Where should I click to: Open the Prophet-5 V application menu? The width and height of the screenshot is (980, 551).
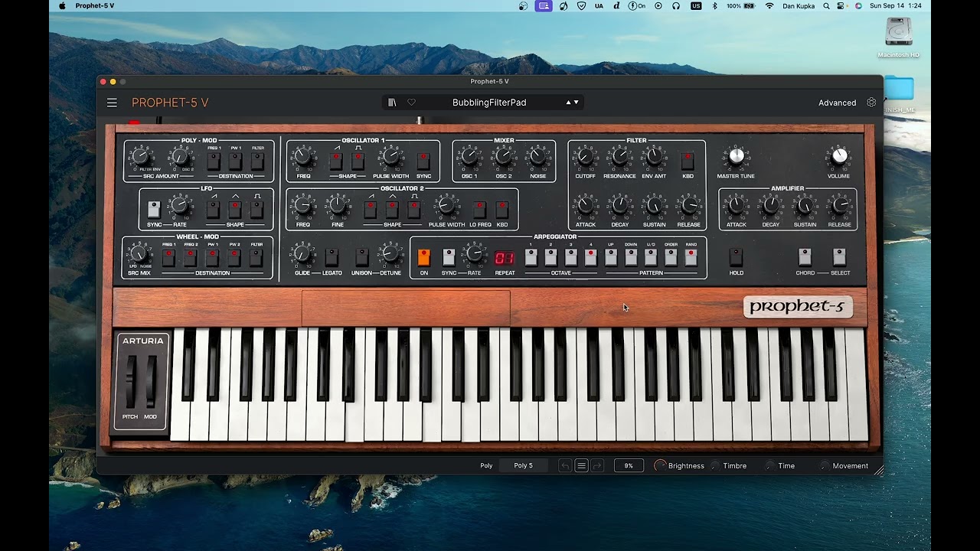[x=95, y=5]
